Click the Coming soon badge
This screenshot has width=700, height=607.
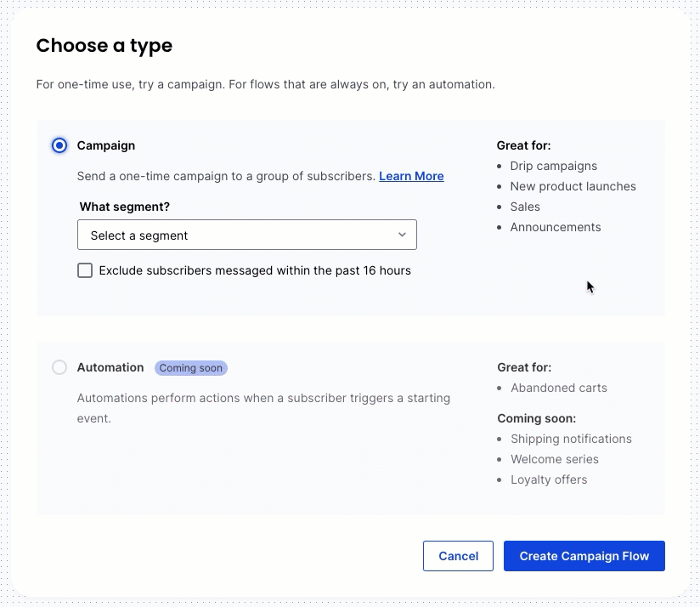coord(191,368)
